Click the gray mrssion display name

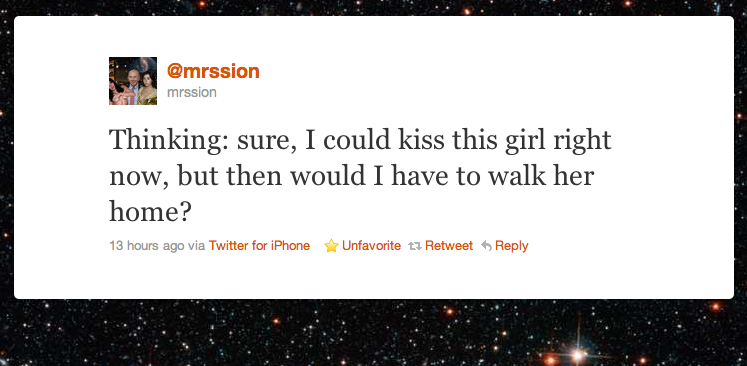[x=192, y=92]
